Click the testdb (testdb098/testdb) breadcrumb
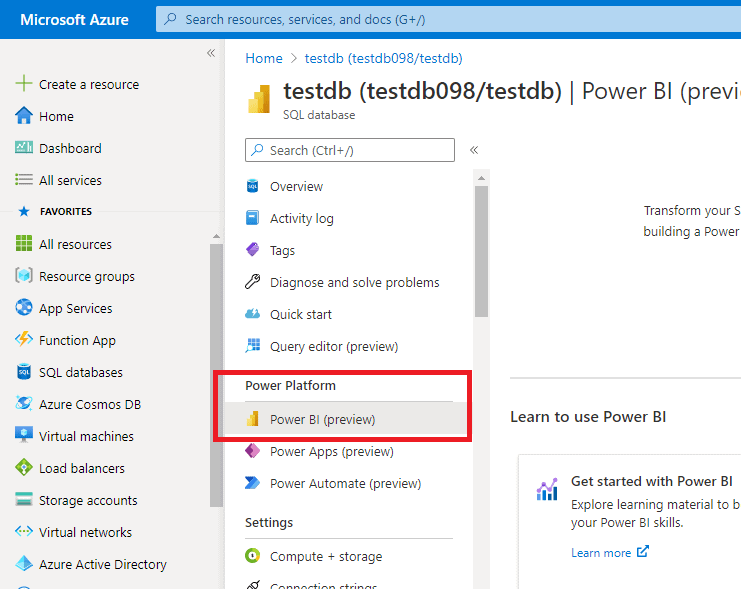Image resolution: width=741 pixels, height=589 pixels. pyautogui.click(x=383, y=58)
